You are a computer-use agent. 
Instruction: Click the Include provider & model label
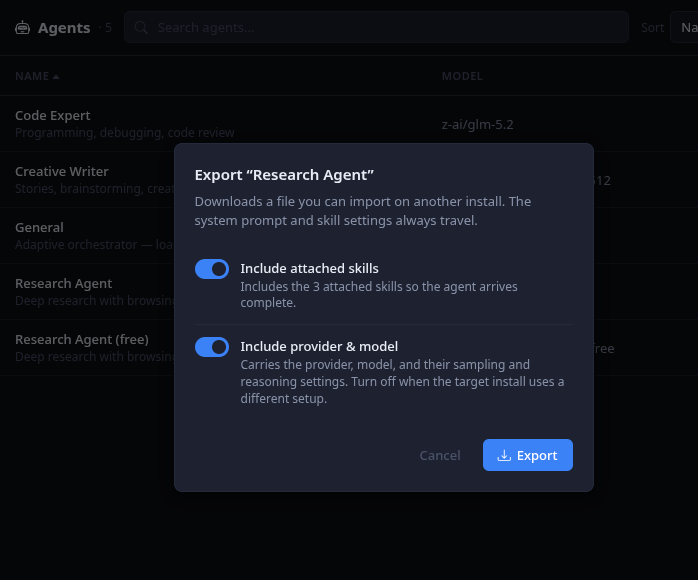click(x=319, y=346)
